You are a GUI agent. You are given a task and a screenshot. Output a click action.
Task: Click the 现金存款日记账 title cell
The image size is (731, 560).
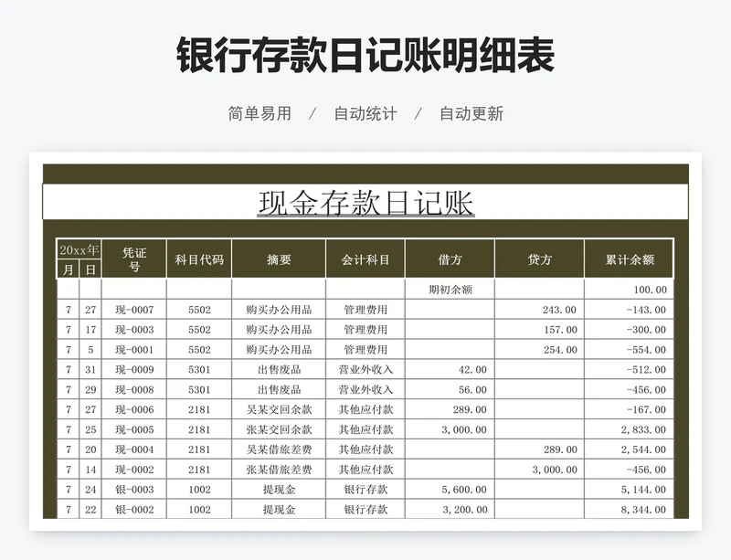365,202
